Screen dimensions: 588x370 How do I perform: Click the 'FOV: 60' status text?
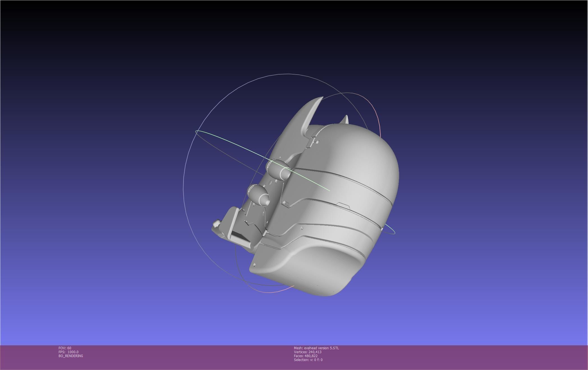[x=65, y=348]
